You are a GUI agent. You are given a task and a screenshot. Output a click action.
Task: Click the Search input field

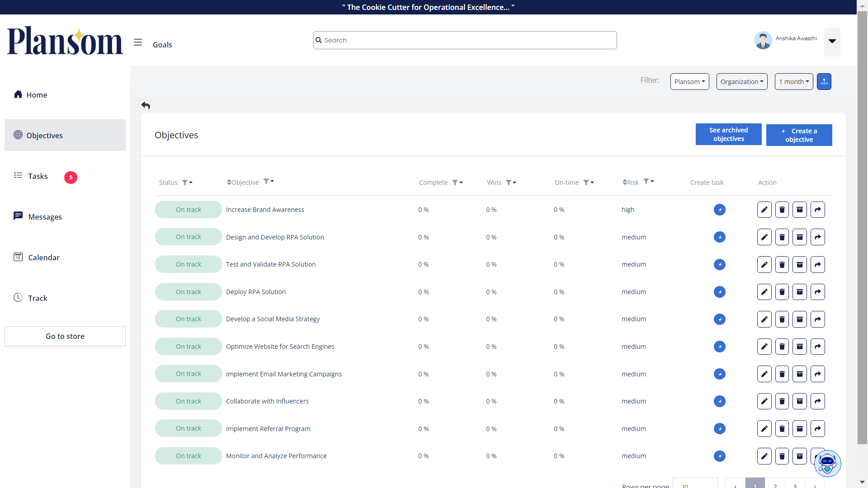[465, 40]
